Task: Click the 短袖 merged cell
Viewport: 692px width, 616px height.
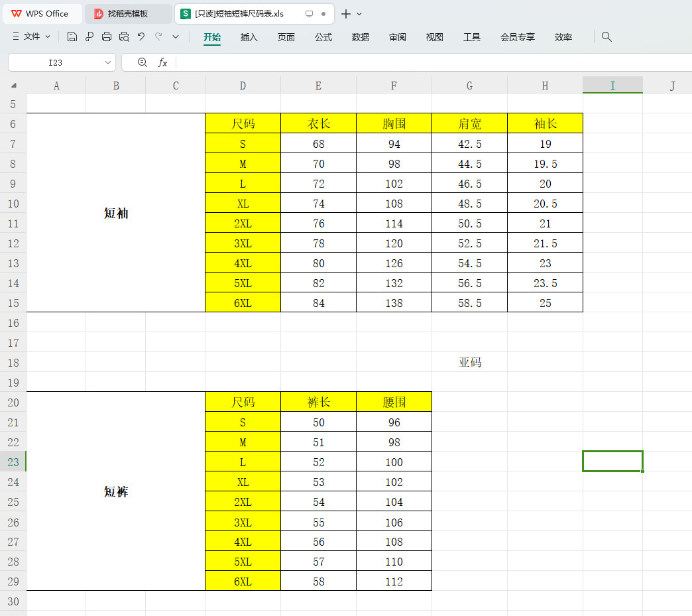Action: [115, 213]
